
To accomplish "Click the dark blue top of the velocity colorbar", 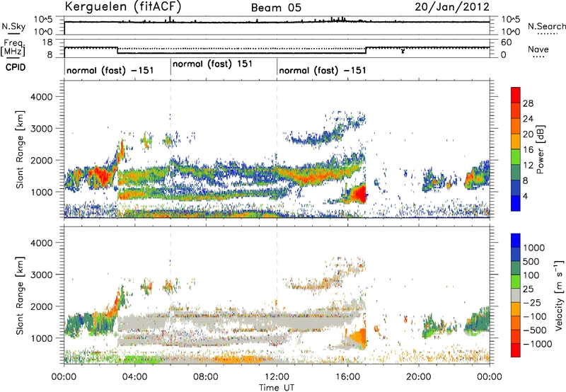I will pyautogui.click(x=516, y=241).
